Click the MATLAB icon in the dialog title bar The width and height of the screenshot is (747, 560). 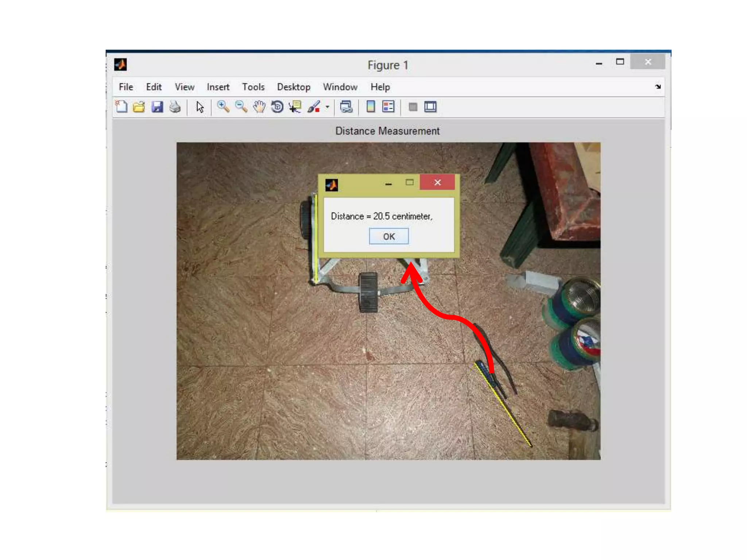point(332,185)
